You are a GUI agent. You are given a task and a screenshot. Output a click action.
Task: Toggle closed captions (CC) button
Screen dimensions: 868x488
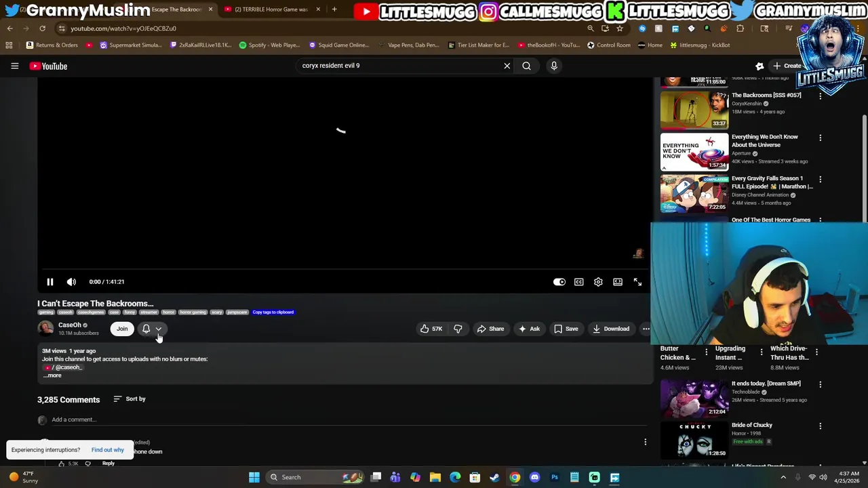tap(578, 282)
